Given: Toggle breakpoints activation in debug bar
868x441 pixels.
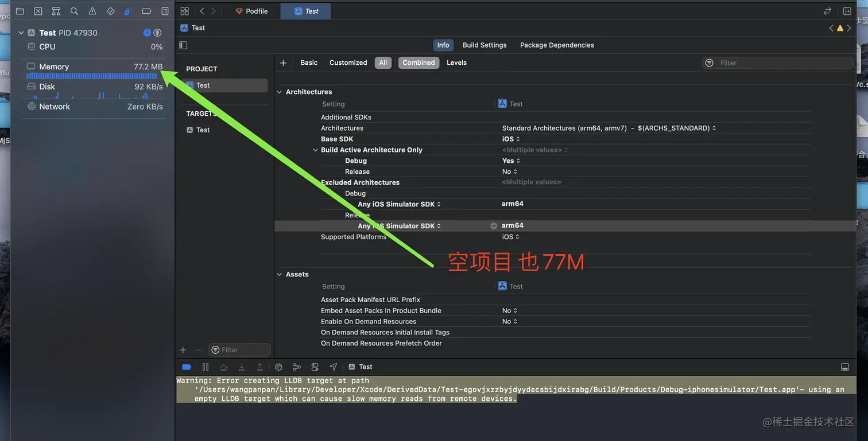Looking at the screenshot, I should tap(187, 367).
